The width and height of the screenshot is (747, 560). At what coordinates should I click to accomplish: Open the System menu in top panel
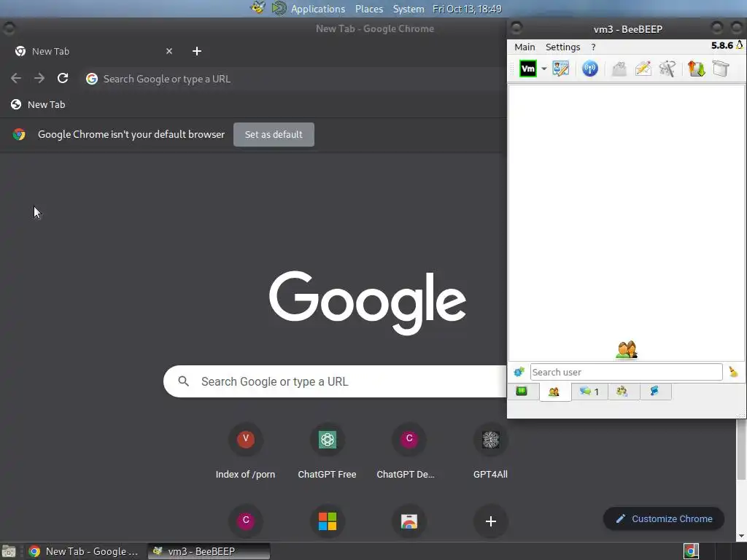pyautogui.click(x=409, y=9)
